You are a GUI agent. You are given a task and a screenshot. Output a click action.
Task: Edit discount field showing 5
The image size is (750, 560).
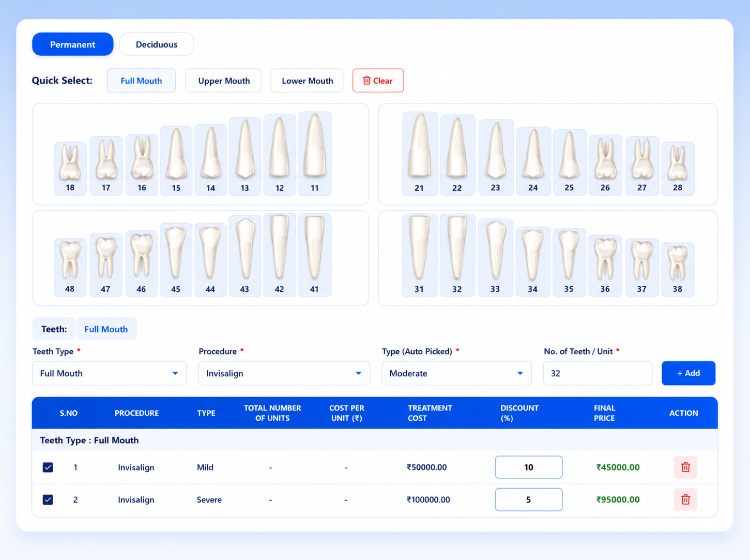[529, 500]
